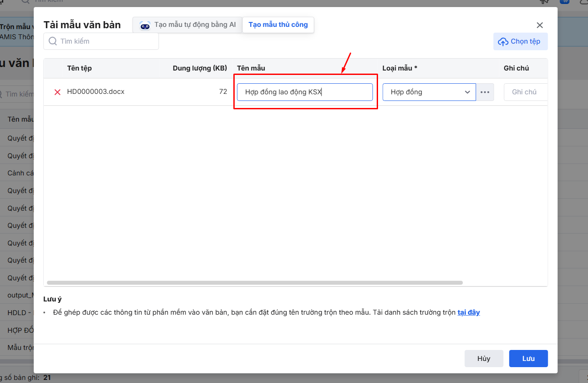The height and width of the screenshot is (383, 588).
Task: Switch to the Tạo mẫu thủ công tab
Action: point(278,25)
